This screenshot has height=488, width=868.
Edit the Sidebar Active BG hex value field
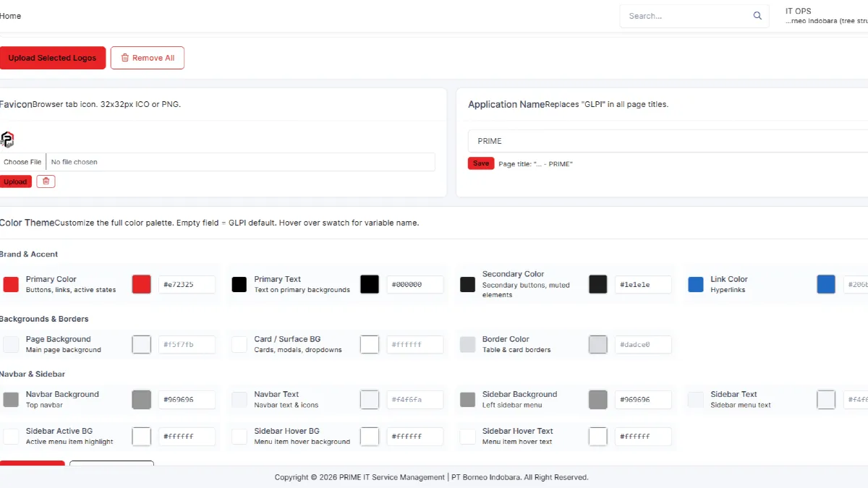[x=187, y=436]
